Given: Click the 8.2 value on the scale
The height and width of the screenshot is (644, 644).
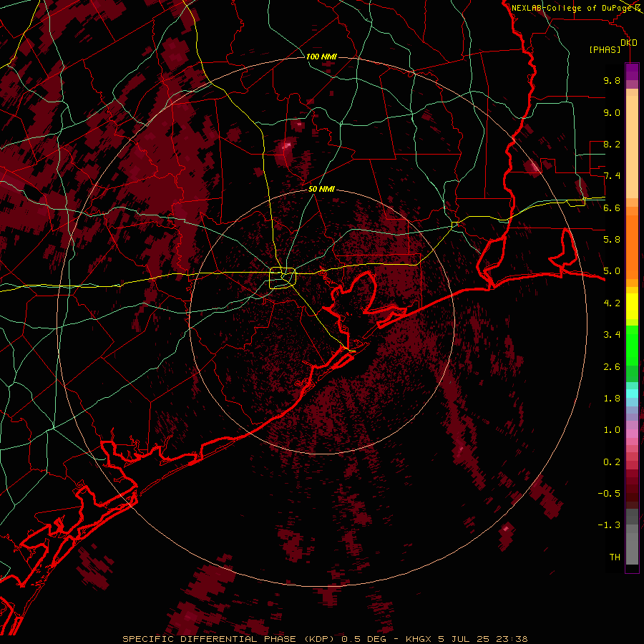Looking at the screenshot, I should tap(612, 144).
